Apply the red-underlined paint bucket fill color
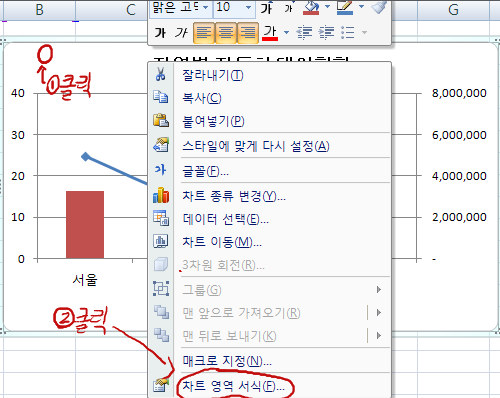This screenshot has height=398, width=500. click(x=311, y=8)
